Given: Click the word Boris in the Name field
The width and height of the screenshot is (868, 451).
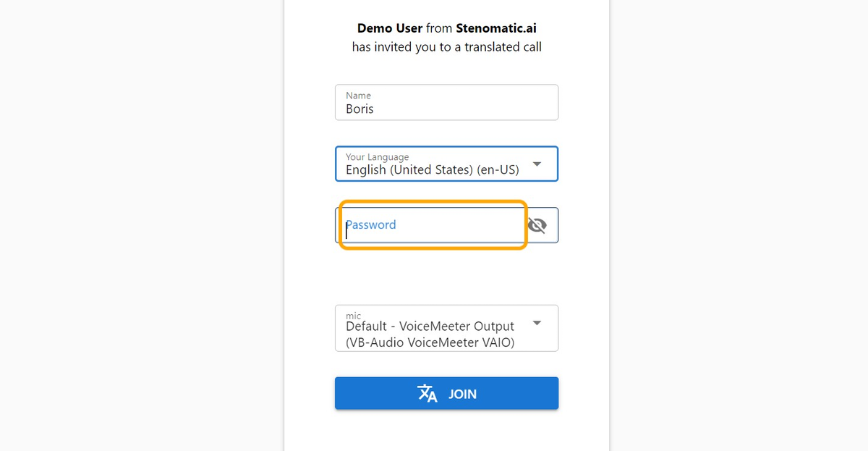Looking at the screenshot, I should click(359, 109).
